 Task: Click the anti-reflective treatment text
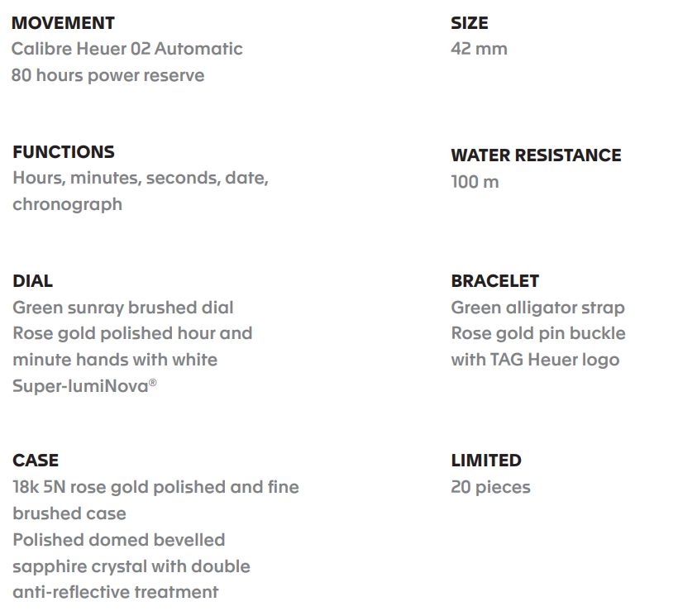click(116, 593)
